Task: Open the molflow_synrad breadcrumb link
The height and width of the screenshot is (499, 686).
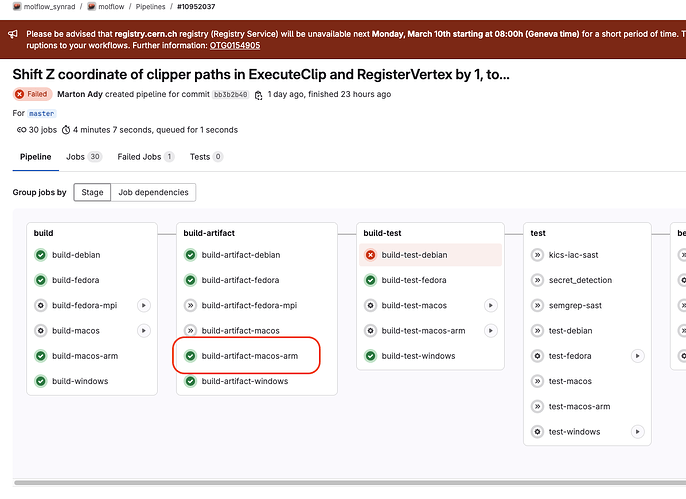Action: [49, 7]
